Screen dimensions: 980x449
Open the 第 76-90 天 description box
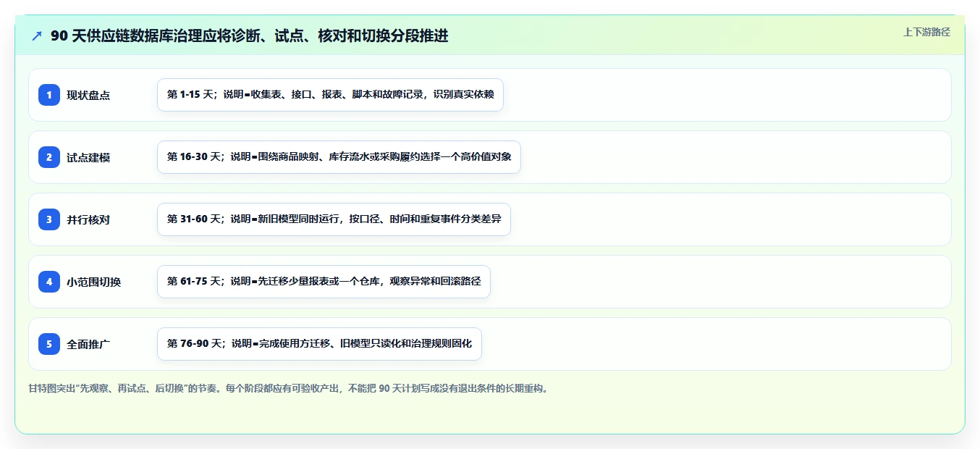[x=319, y=344]
